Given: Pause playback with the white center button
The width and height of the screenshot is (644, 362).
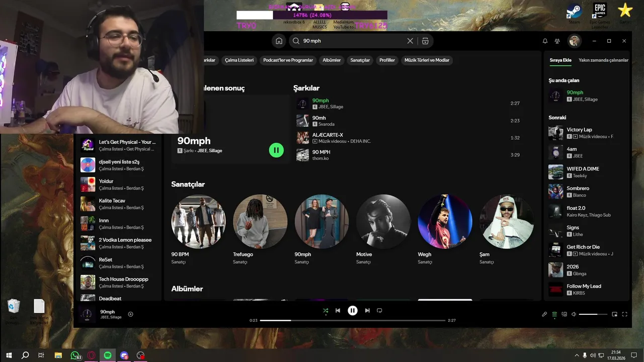Looking at the screenshot, I should (x=353, y=311).
